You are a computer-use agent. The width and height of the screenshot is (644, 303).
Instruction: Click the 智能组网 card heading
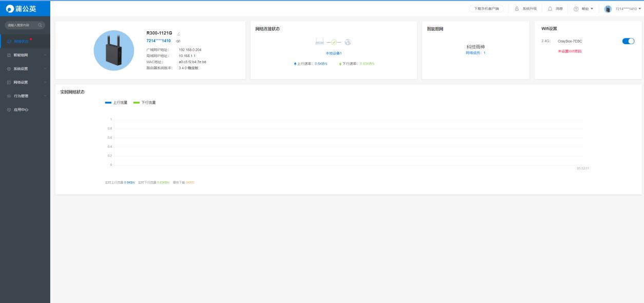click(435, 29)
